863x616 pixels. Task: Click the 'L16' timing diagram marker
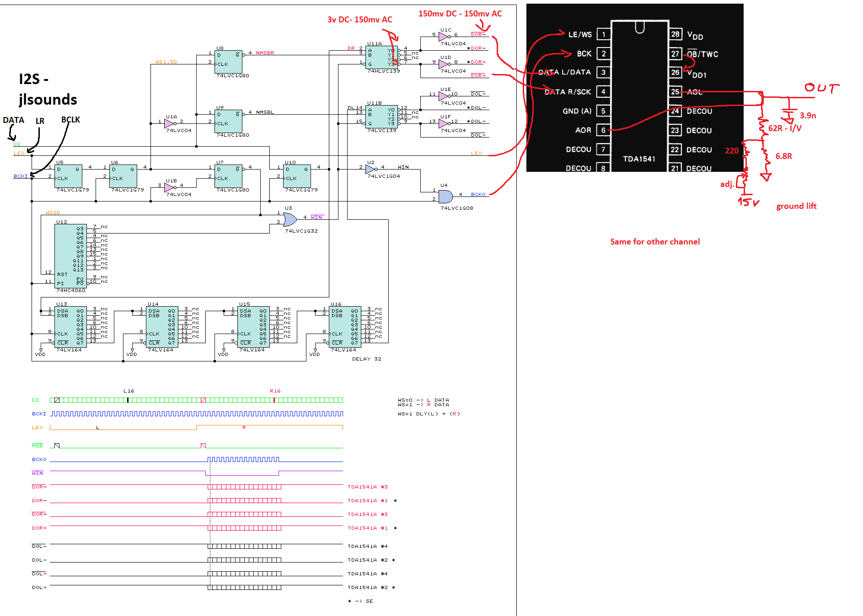point(129,391)
